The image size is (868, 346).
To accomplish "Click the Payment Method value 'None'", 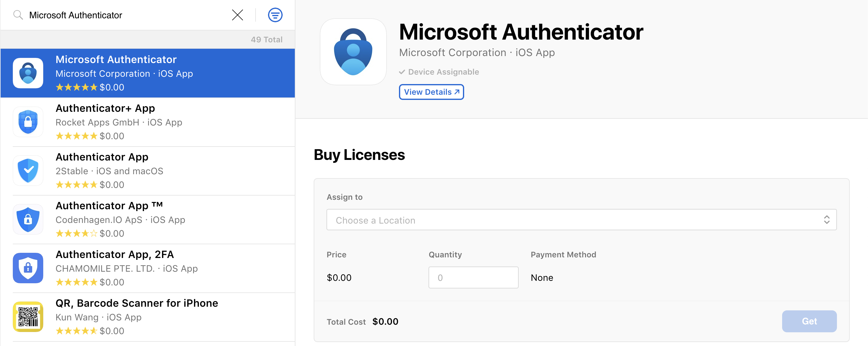I will click(x=542, y=278).
